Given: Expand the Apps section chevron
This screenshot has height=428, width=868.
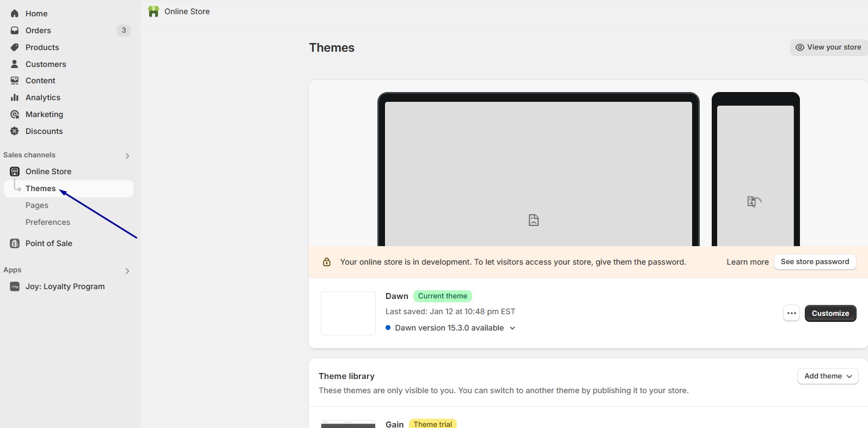Looking at the screenshot, I should [127, 271].
